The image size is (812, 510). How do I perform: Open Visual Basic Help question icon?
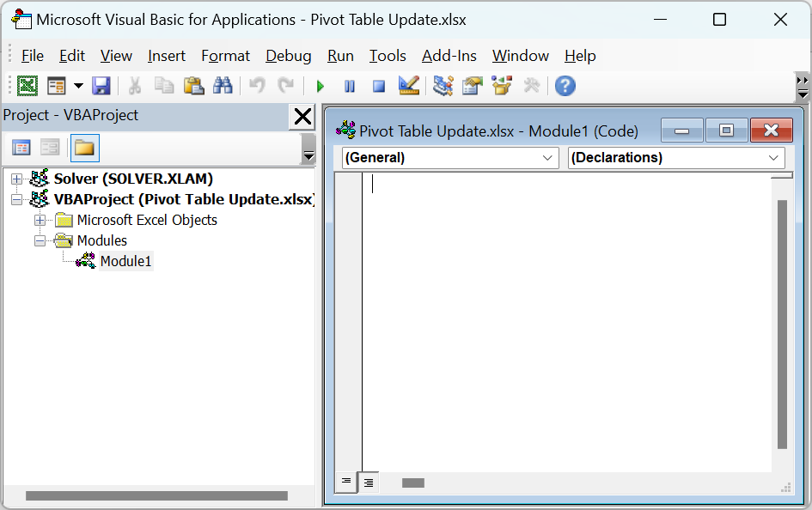click(x=565, y=86)
